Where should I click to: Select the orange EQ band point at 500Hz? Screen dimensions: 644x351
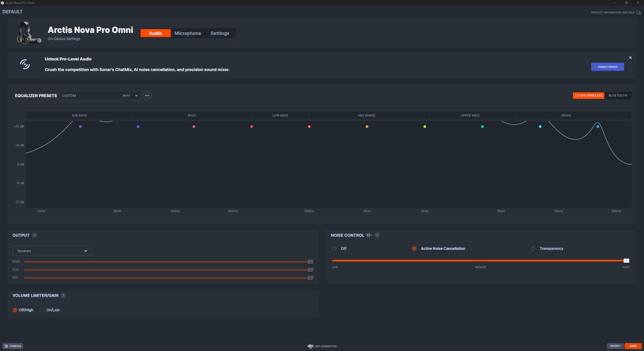(309, 127)
